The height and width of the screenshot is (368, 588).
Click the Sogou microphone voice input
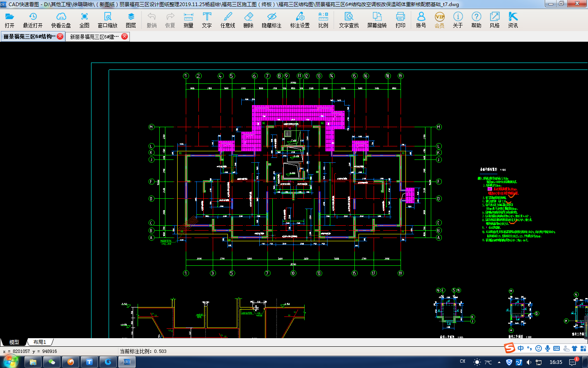click(548, 348)
